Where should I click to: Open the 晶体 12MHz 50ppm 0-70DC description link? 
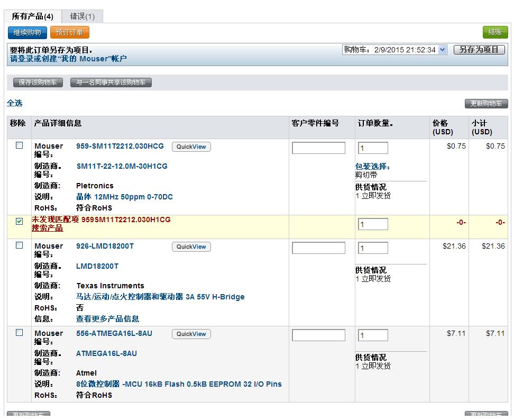(x=124, y=197)
